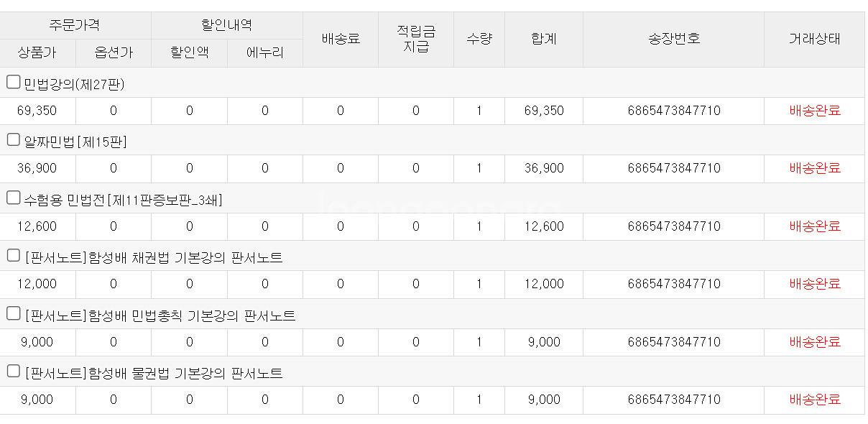This screenshot has width=868, height=424.
Task: Click 배송완료 status for 수험용 민법전
Action: 814,226
